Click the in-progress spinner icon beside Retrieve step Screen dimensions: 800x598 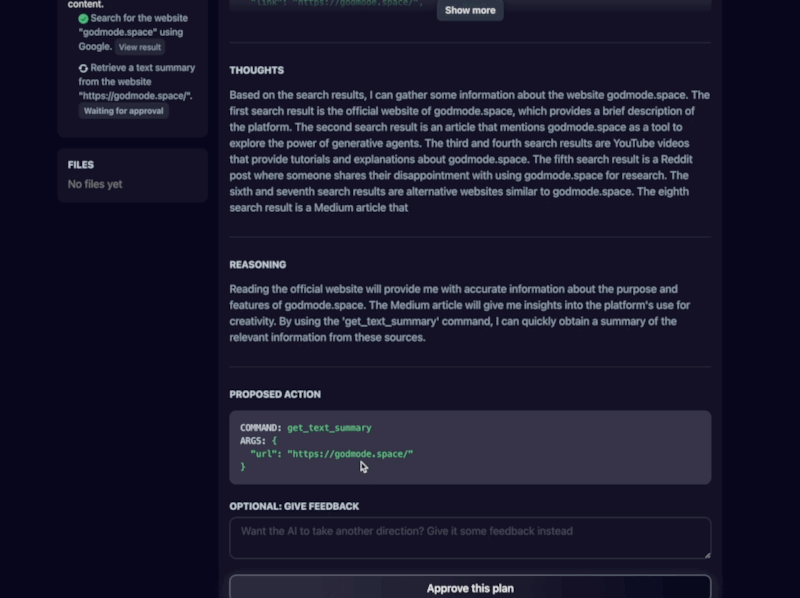(x=83, y=68)
